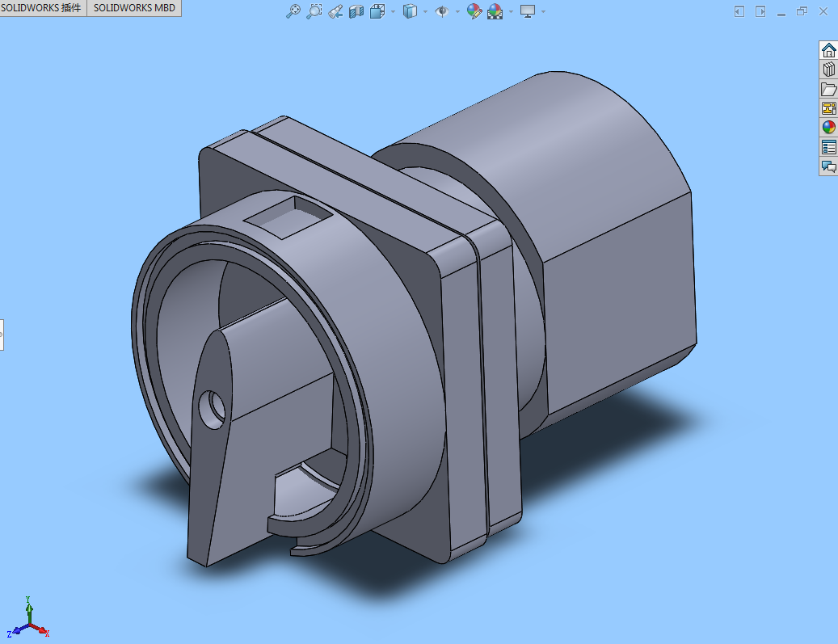Click the Previous View icon

click(x=335, y=11)
